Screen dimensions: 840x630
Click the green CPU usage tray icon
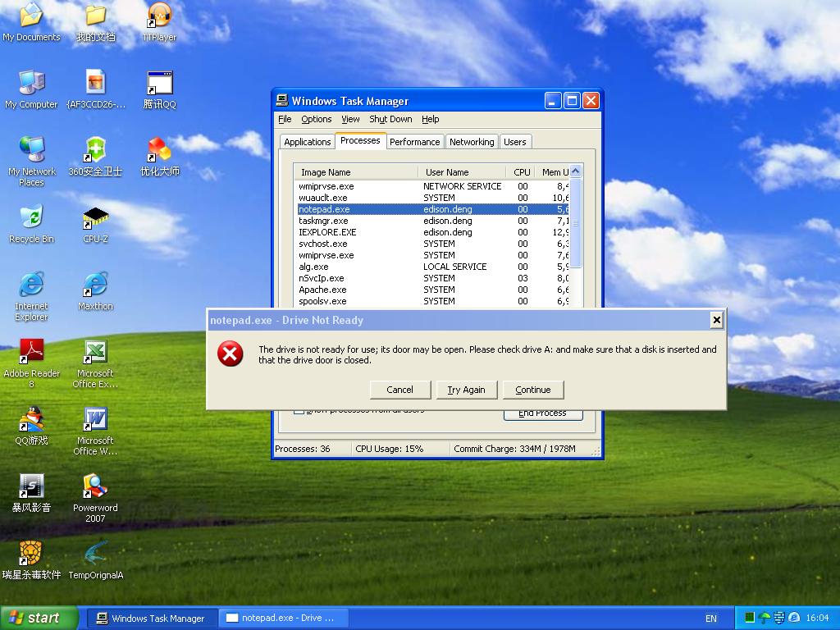pos(750,618)
